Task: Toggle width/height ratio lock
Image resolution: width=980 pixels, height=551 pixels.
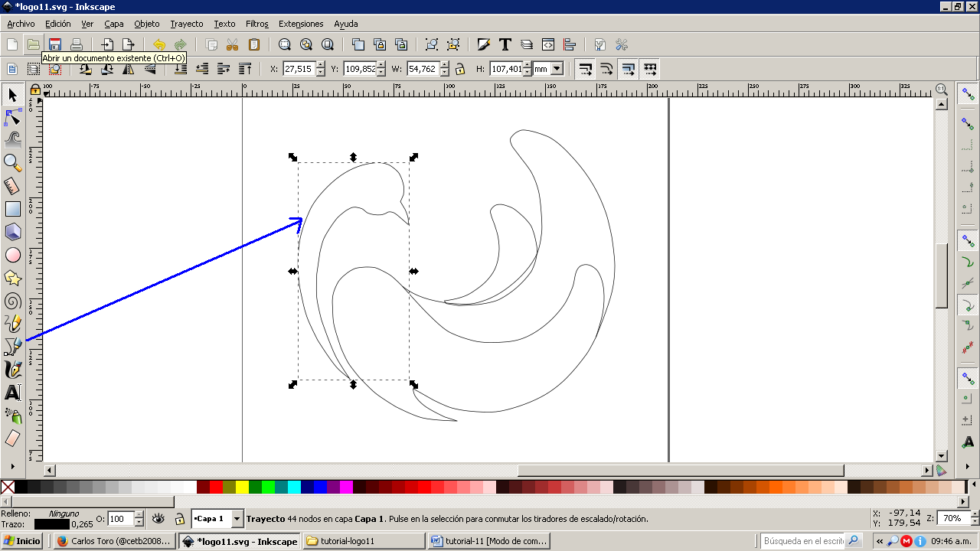Action: pos(459,69)
